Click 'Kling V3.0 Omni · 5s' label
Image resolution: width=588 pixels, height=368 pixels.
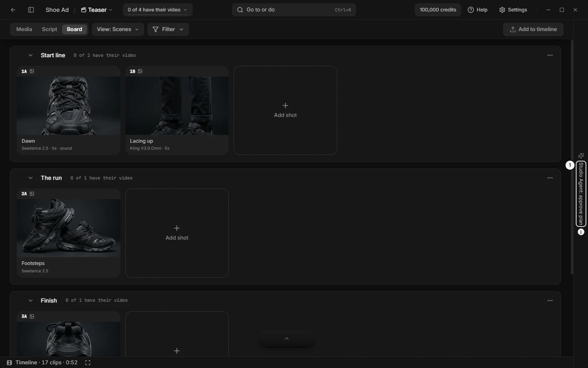coord(149,148)
